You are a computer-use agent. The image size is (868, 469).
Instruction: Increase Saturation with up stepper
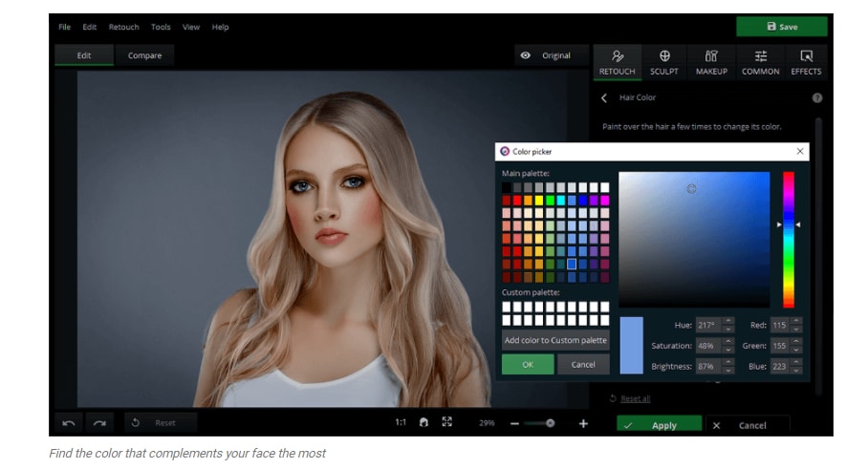728,342
